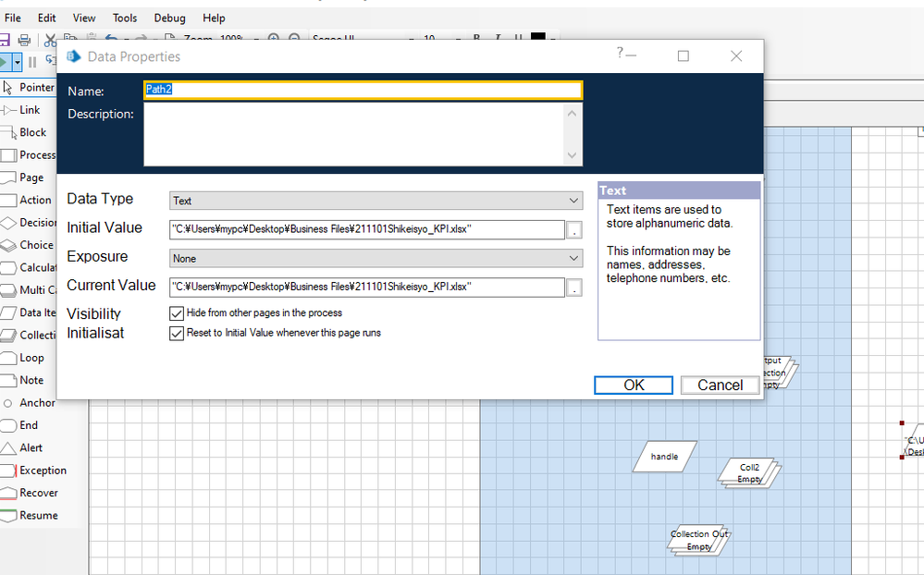Open the Tools menu
924x575 pixels.
pyautogui.click(x=125, y=18)
